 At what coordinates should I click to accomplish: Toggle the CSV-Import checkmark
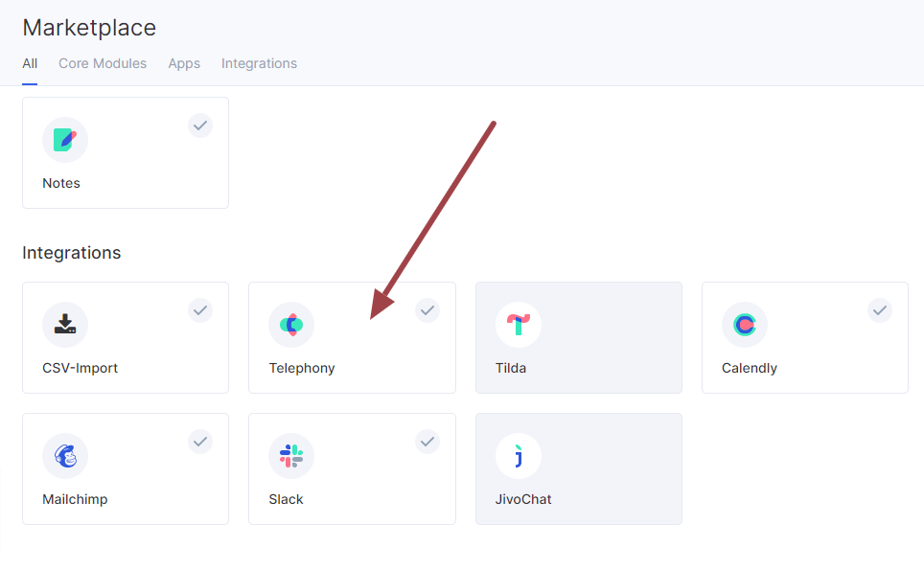[200, 310]
